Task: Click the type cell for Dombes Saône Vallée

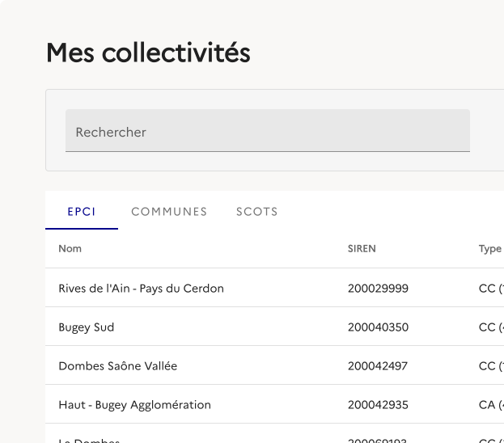Action: point(489,366)
